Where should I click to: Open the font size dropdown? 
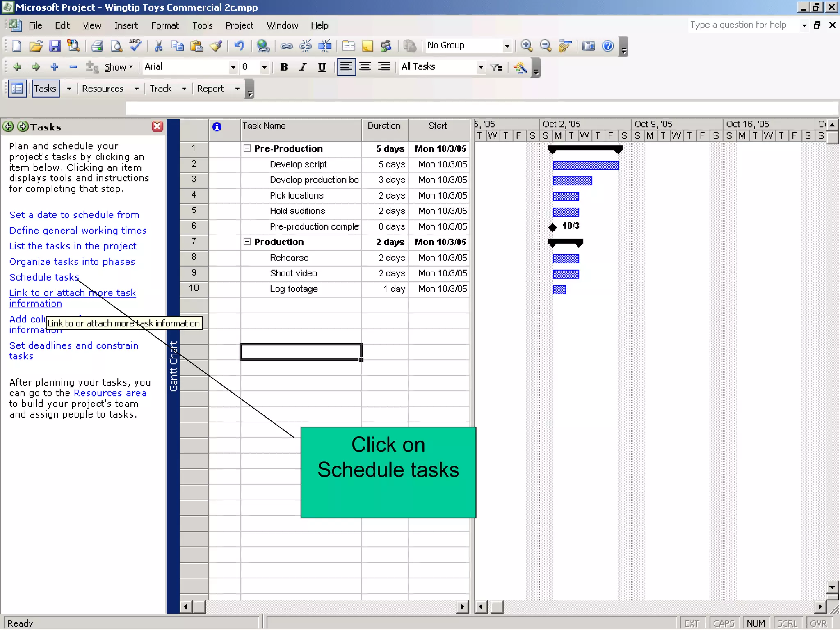point(265,67)
